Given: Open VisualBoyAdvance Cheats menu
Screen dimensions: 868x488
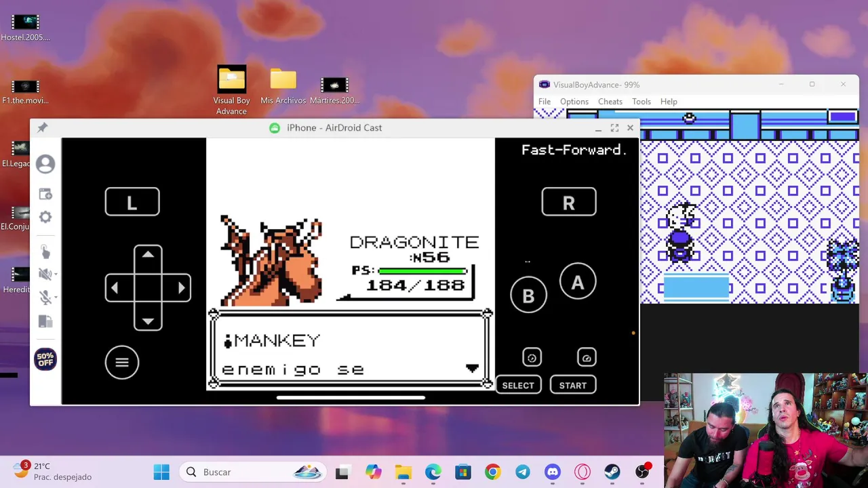Looking at the screenshot, I should point(610,102).
